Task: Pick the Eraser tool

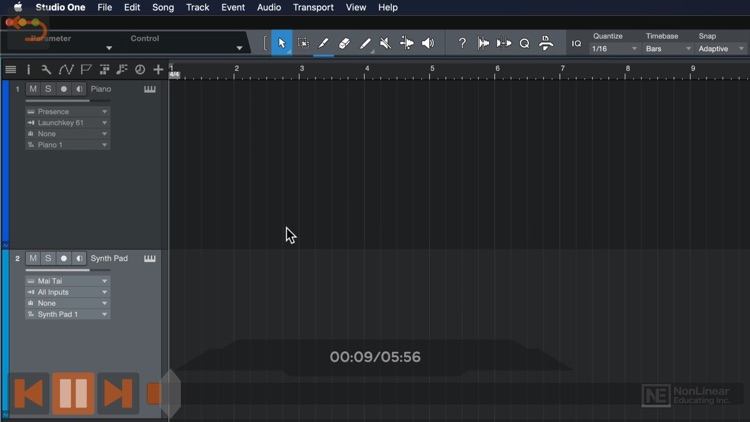Action: pos(344,43)
